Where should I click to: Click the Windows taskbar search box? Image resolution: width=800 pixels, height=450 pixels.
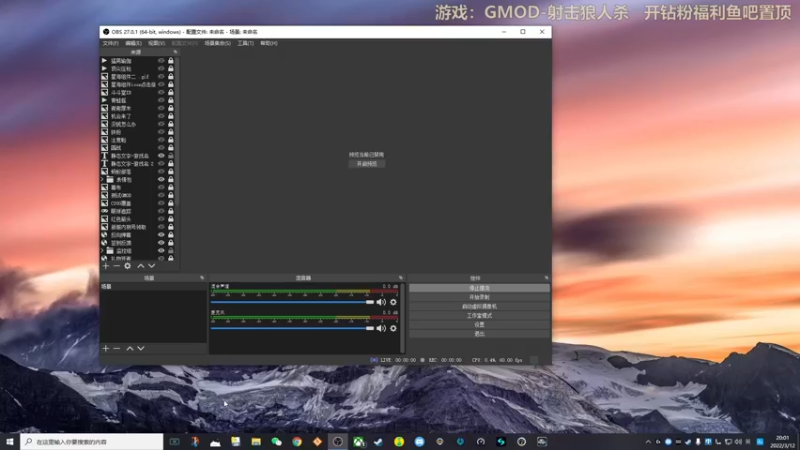point(92,442)
